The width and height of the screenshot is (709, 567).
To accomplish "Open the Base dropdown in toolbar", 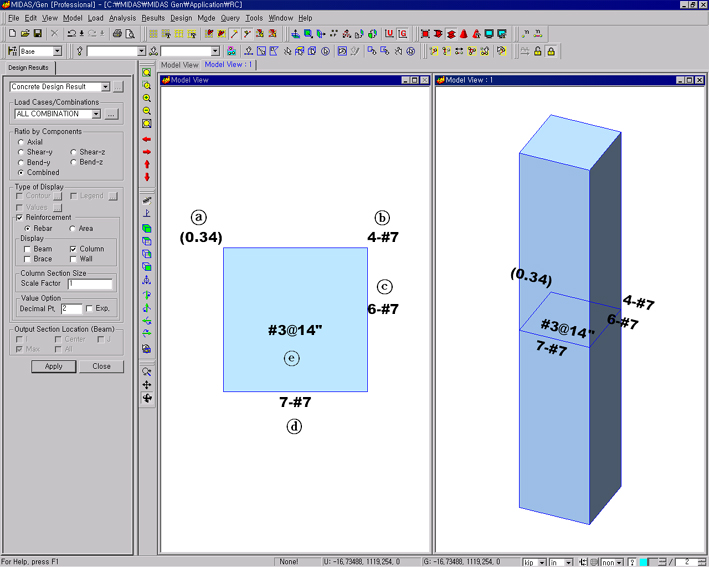I will [57, 51].
